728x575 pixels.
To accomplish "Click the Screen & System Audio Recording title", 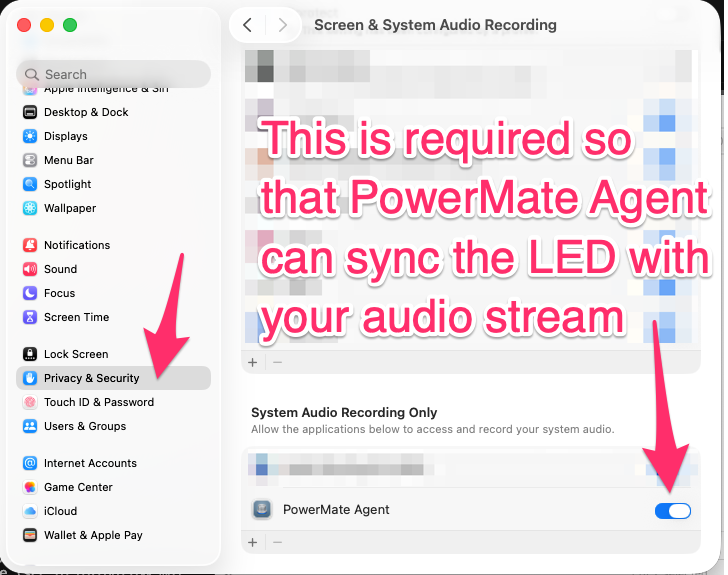I will pos(436,25).
